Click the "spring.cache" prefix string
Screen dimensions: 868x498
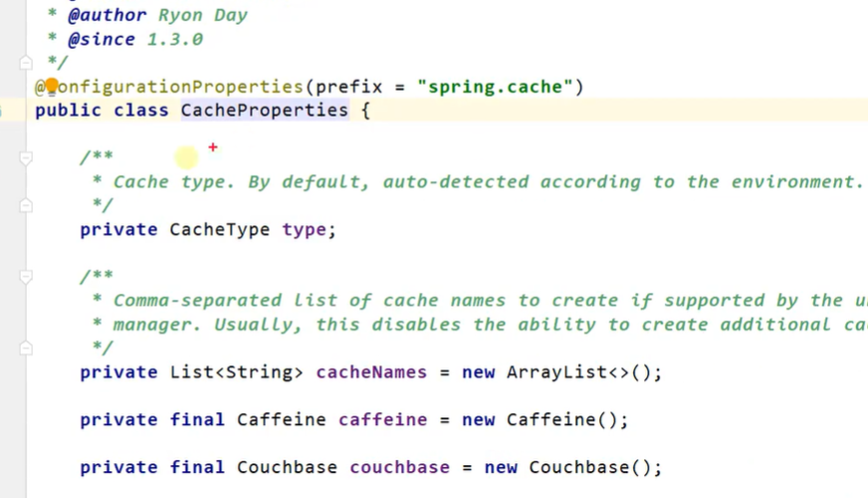(495, 87)
